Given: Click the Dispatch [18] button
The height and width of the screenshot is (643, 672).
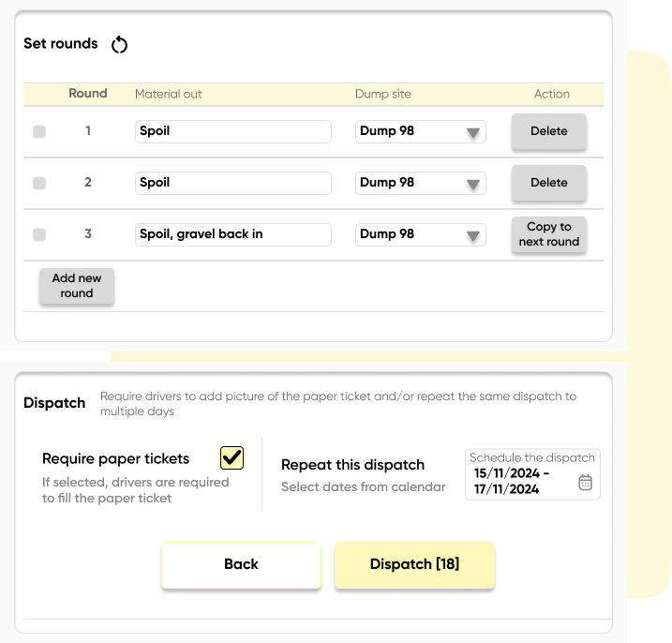Looking at the screenshot, I should pos(414,564).
